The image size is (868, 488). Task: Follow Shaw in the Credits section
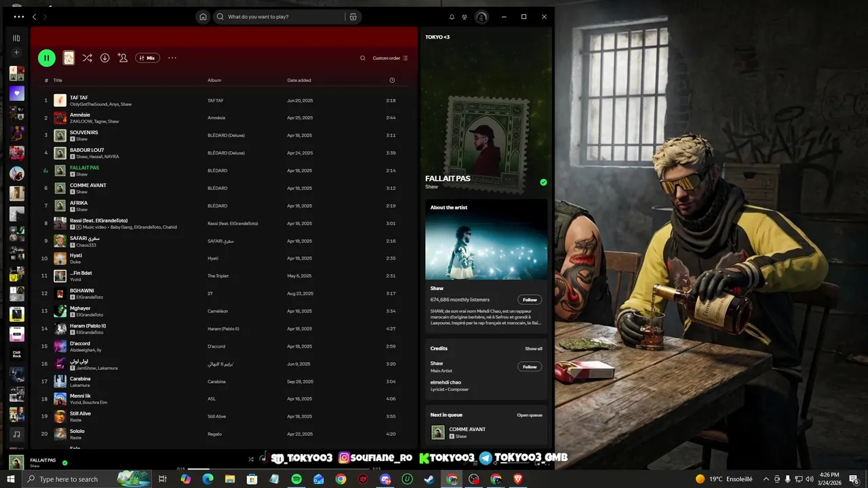(530, 367)
